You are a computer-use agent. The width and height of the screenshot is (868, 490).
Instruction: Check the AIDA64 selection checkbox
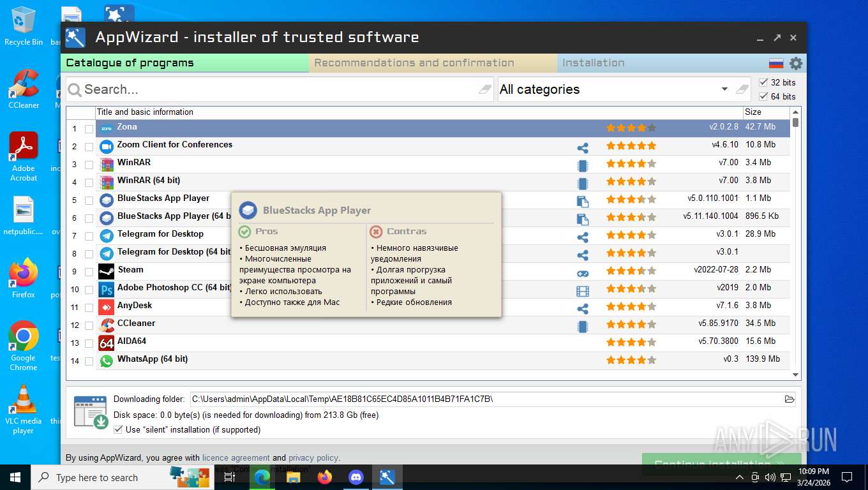tap(89, 343)
